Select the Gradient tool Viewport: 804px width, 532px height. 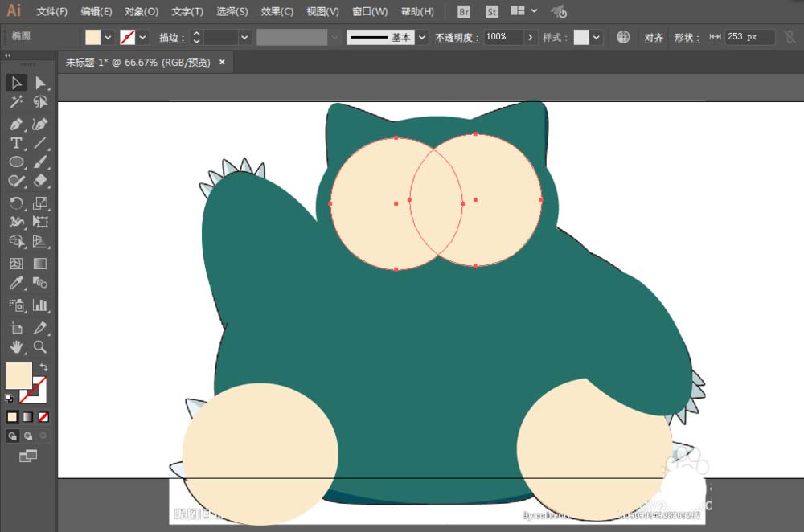(x=40, y=264)
